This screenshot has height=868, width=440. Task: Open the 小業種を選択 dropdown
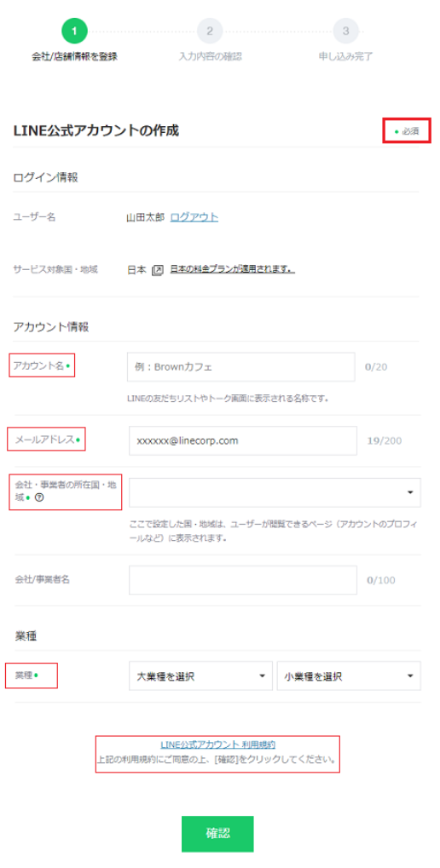pos(349,675)
